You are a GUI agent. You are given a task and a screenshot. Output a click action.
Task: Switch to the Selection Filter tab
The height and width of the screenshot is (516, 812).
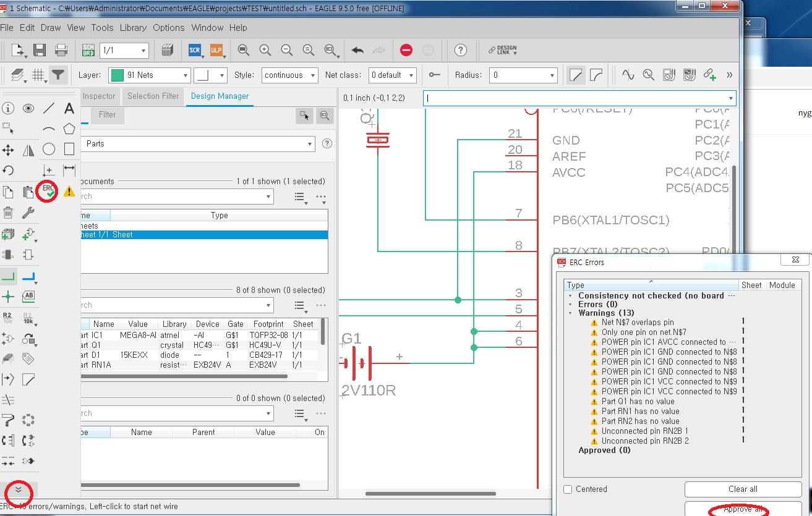153,96
